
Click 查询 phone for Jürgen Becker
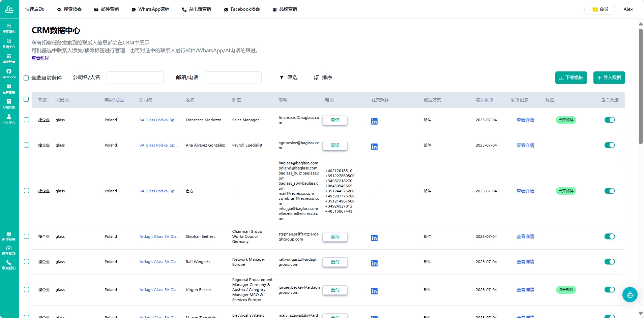tap(335, 290)
